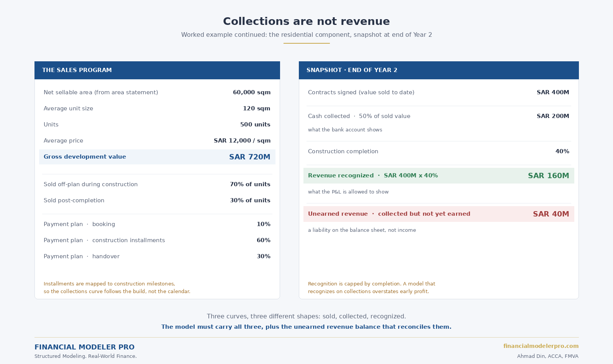
Task: Select the '500 units' value
Action: [255, 125]
